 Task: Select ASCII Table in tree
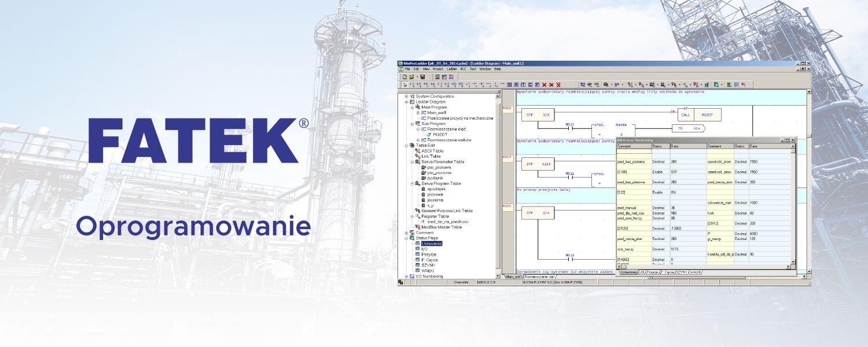pyautogui.click(x=432, y=151)
